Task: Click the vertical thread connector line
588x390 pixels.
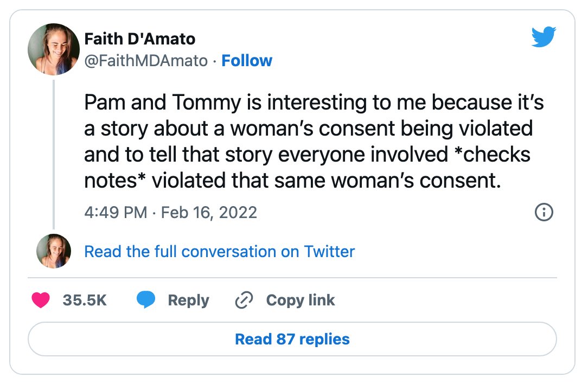Action: point(54,154)
